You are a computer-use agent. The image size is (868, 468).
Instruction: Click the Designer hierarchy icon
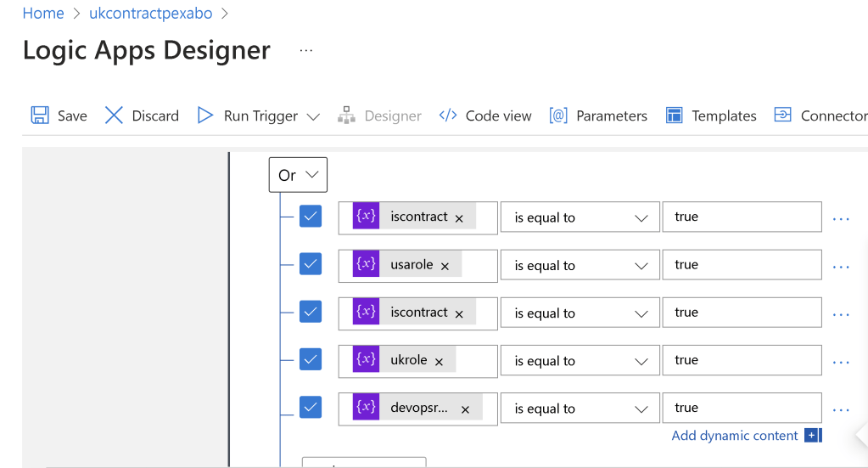(346, 116)
